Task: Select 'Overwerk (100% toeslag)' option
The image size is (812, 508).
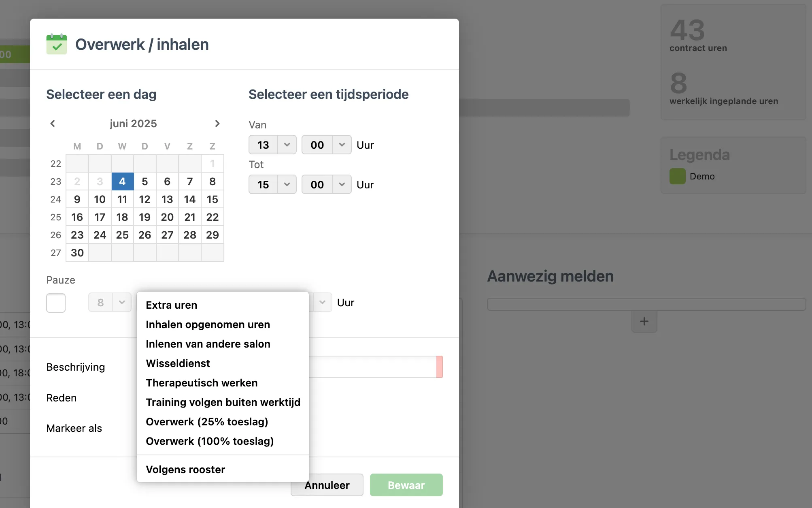Action: coord(210,441)
